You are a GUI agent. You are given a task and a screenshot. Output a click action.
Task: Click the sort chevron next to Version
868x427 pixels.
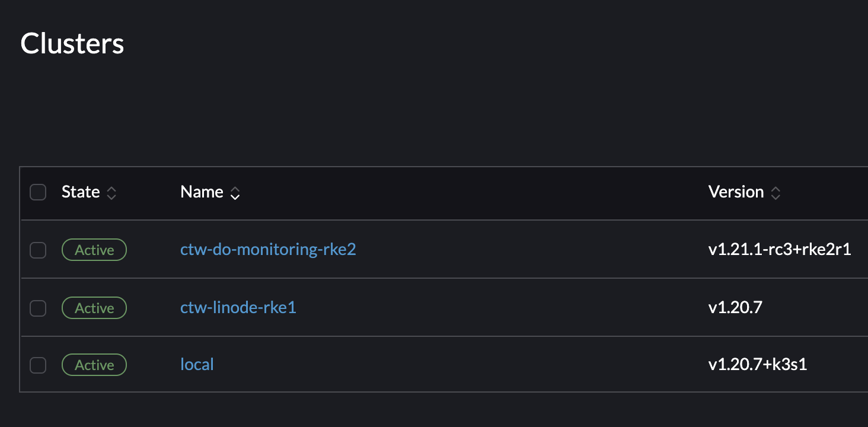776,192
